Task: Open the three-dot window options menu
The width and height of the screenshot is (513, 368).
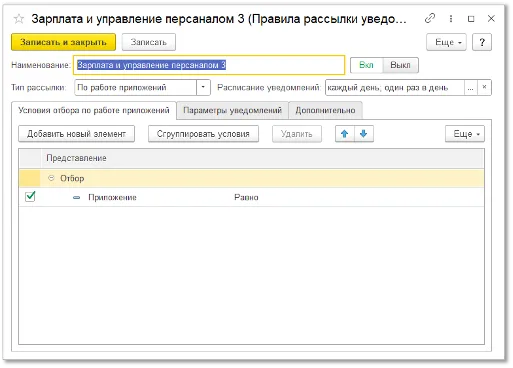Action: click(451, 19)
